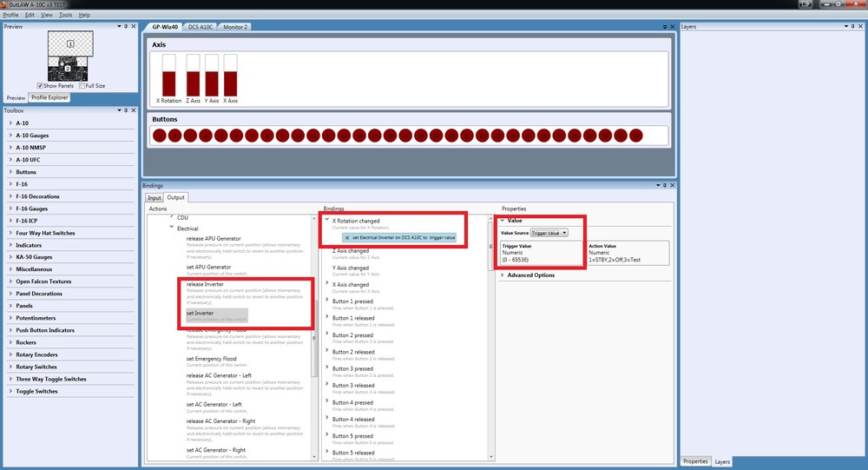The height and width of the screenshot is (470, 868).
Task: Open the View menu
Action: pyautogui.click(x=47, y=15)
